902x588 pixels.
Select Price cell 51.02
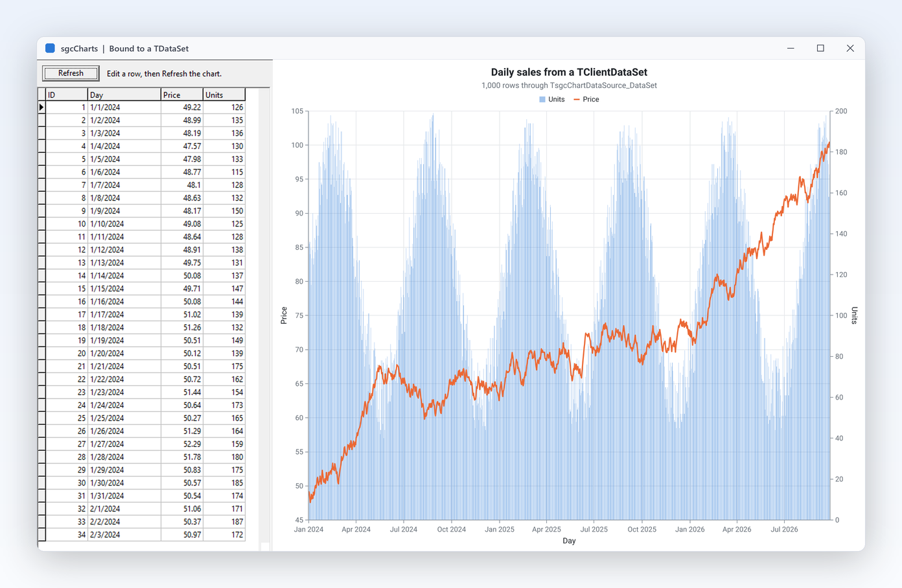click(182, 315)
